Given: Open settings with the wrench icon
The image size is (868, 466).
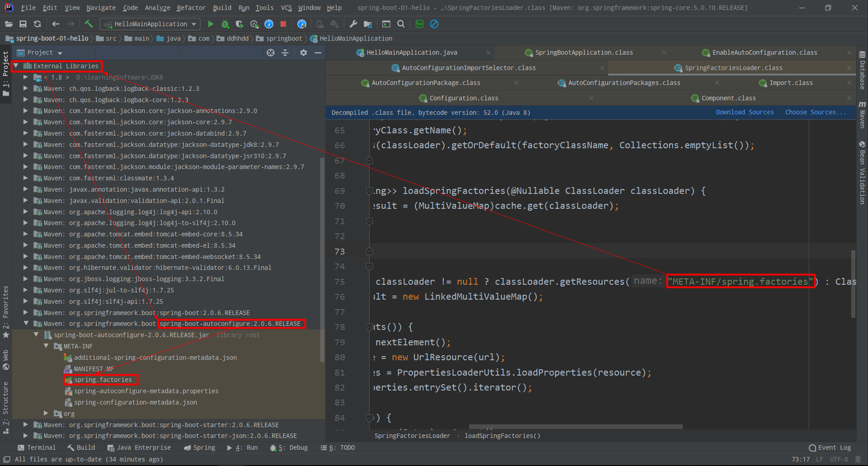Looking at the screenshot, I should 353,24.
